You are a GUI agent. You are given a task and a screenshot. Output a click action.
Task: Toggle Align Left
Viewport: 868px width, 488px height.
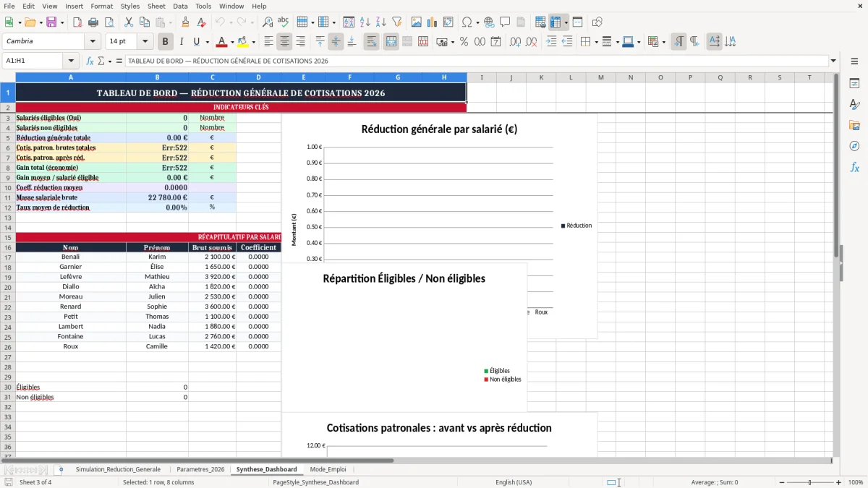point(268,42)
